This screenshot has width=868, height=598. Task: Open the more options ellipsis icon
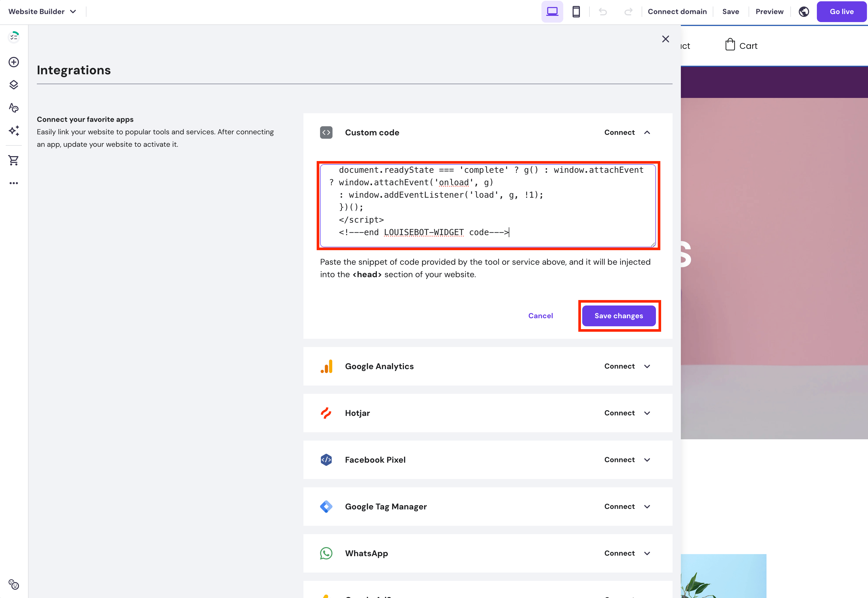pos(14,183)
